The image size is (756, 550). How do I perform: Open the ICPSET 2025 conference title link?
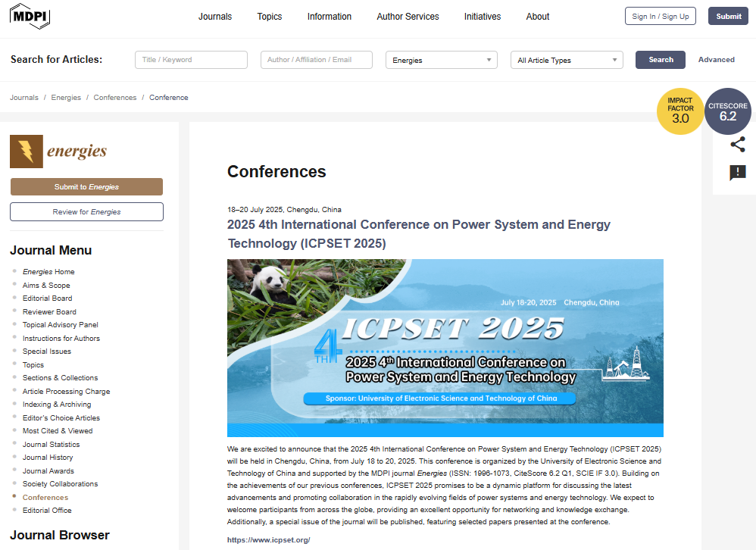click(x=419, y=234)
